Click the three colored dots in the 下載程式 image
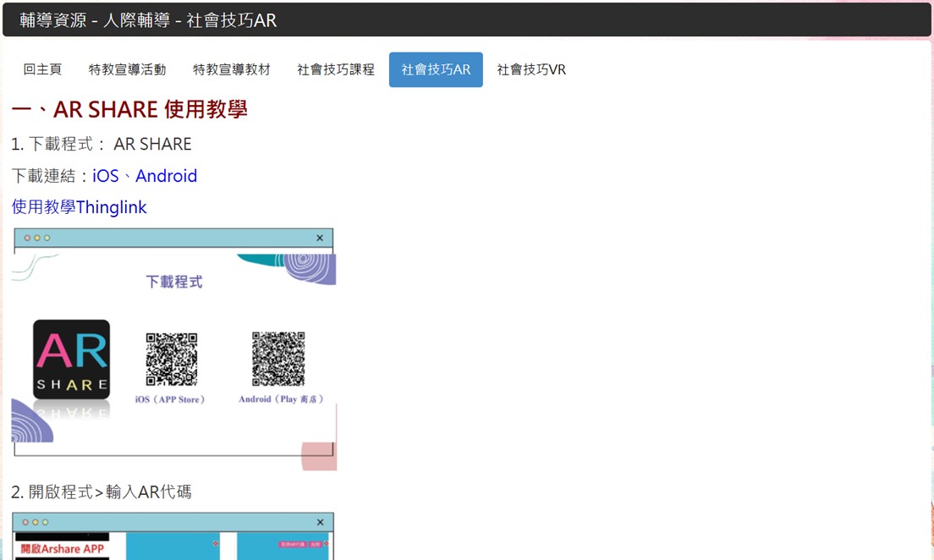934x560 pixels. pyautogui.click(x=37, y=239)
